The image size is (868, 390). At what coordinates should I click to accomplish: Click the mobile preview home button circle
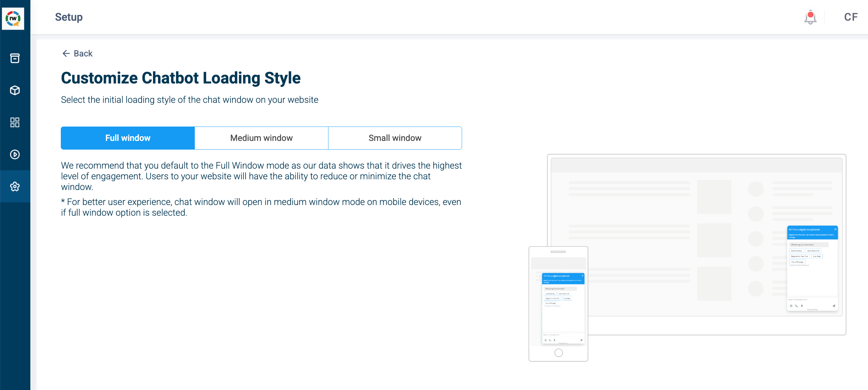coord(558,353)
